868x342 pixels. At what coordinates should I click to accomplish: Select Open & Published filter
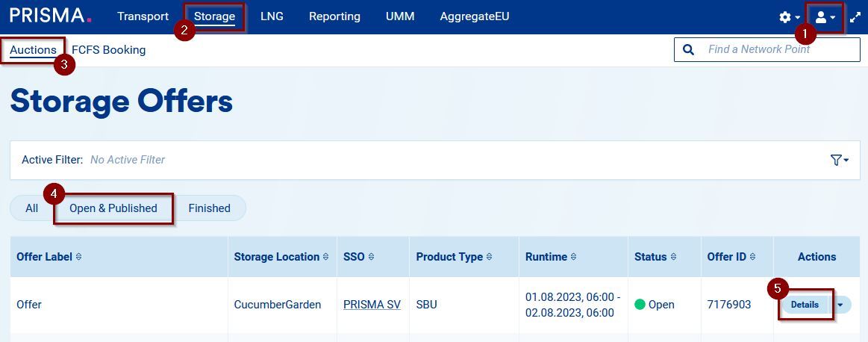[113, 208]
